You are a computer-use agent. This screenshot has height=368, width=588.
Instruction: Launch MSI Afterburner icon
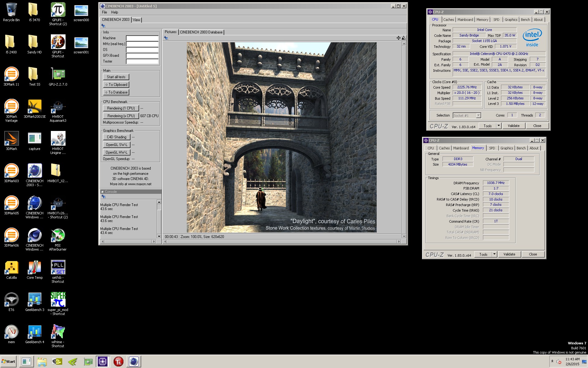[58, 239]
